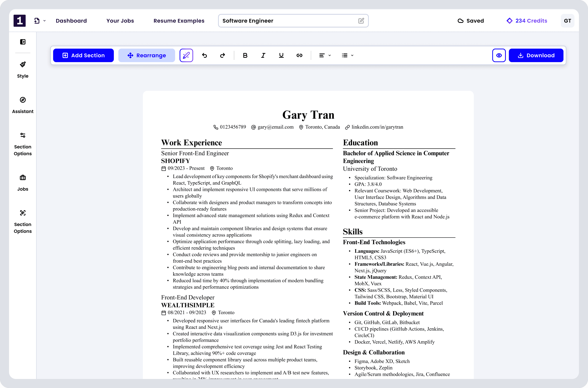Toggle resume preview with the eye icon
Image resolution: width=588 pixels, height=388 pixels.
499,55
